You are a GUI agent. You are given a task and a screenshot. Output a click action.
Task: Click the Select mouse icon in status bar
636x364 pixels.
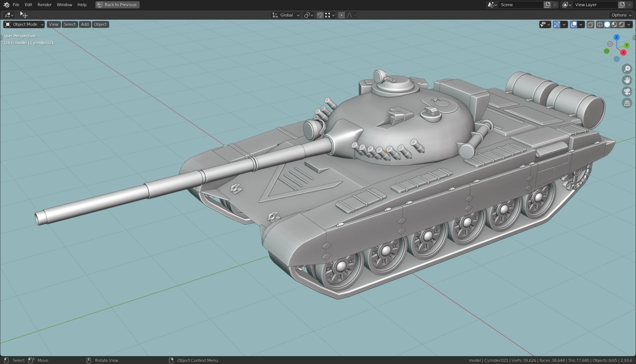pos(6,360)
